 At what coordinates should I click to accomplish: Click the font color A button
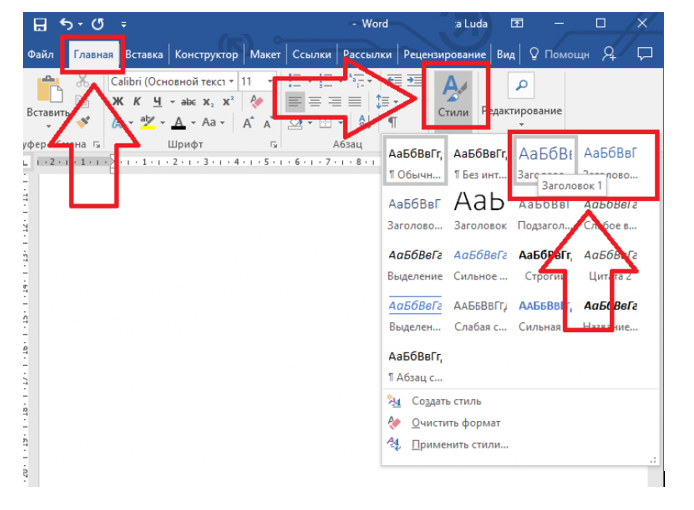178,123
